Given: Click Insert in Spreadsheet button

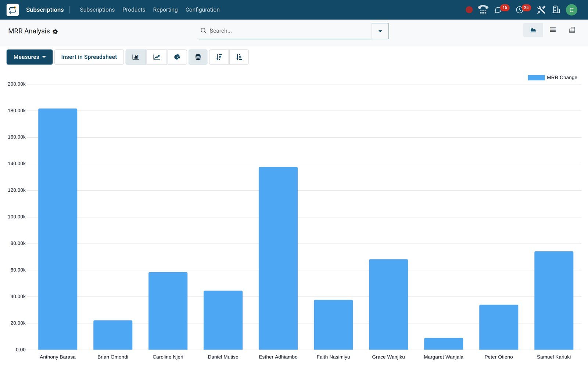Looking at the screenshot, I should (89, 57).
